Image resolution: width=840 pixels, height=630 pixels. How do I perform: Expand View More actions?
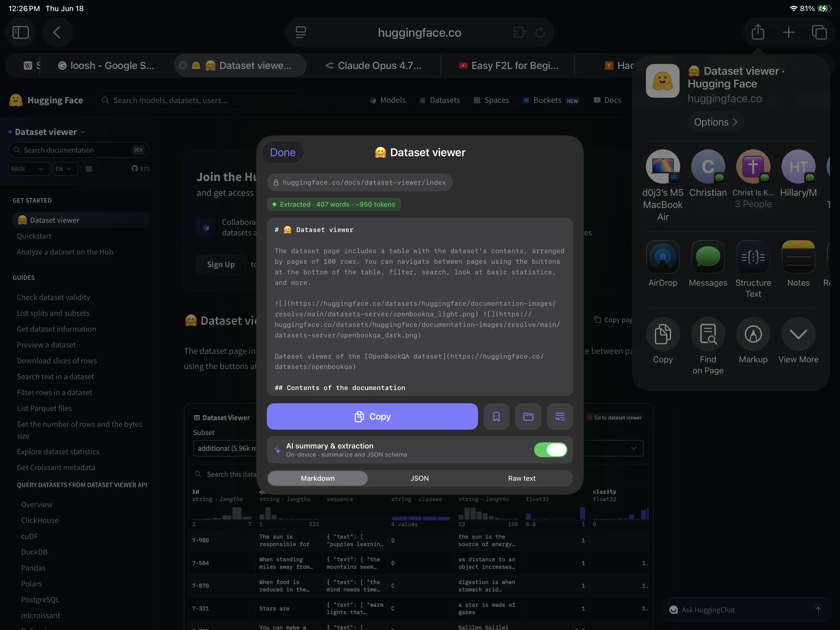tap(798, 340)
